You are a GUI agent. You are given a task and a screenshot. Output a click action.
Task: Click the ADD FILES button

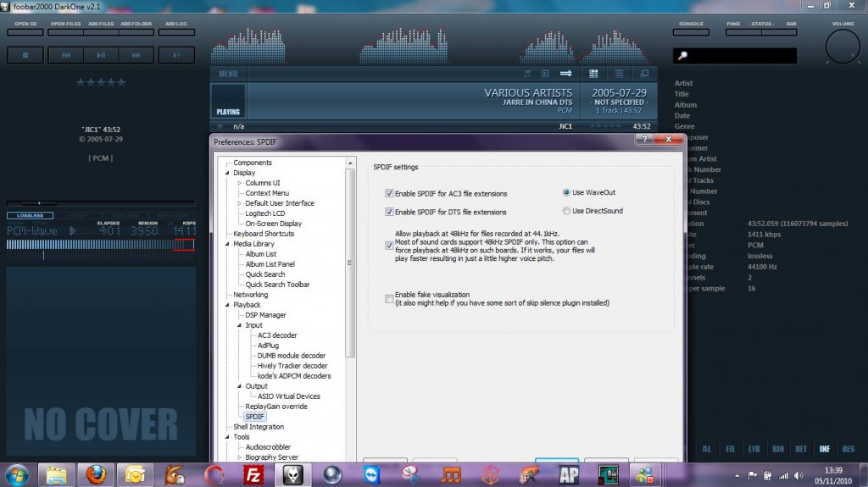(x=101, y=32)
